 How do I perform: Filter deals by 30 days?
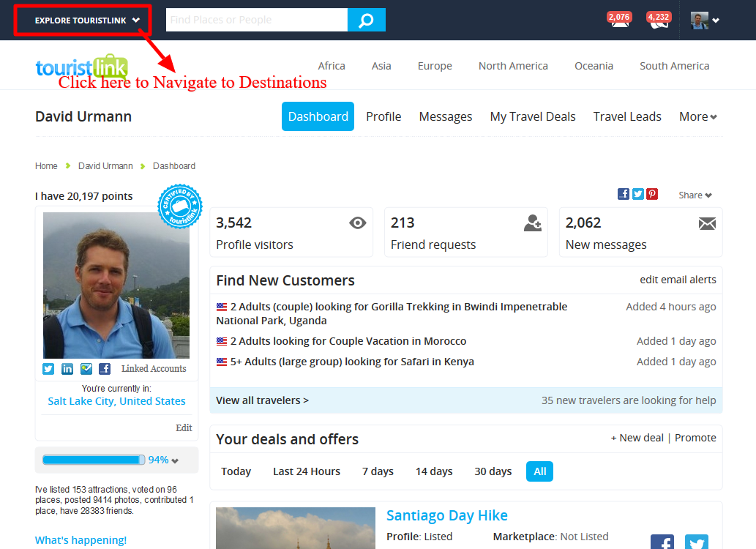pos(493,471)
